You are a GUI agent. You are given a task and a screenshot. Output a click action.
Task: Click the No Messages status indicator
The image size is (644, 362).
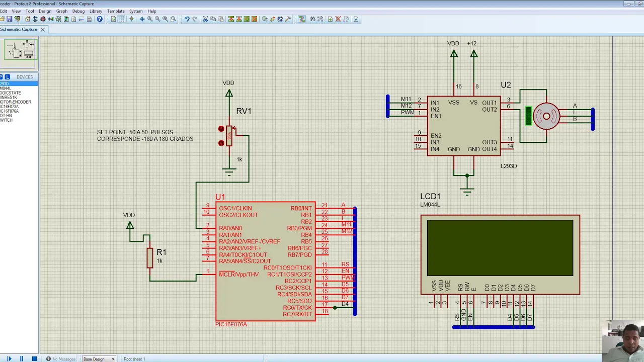(x=61, y=359)
